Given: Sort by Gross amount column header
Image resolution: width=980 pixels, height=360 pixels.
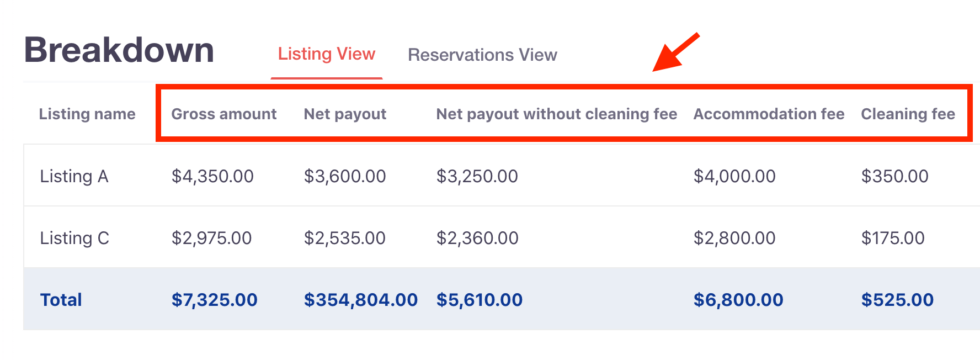Looking at the screenshot, I should point(224,114).
